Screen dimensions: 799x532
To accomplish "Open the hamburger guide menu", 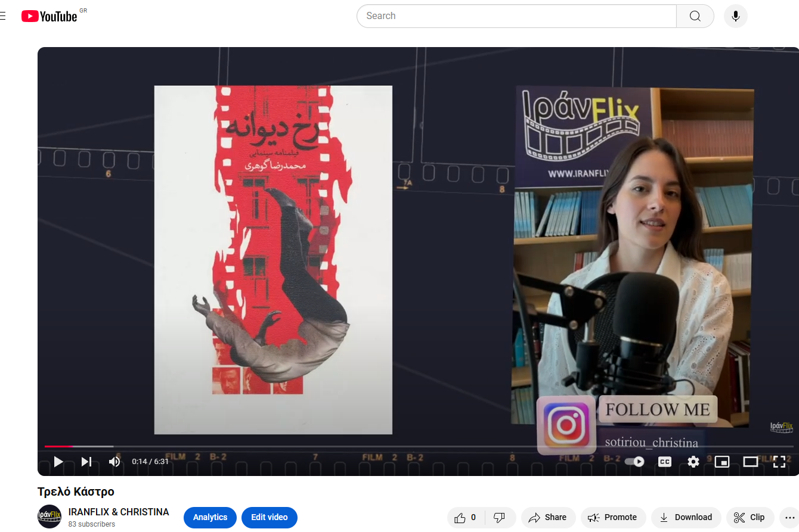I will click(2, 16).
